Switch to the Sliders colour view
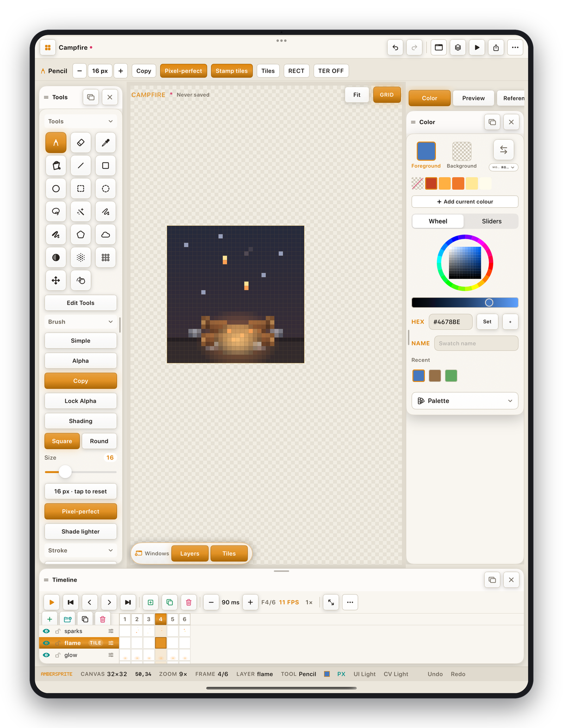Screen dimensions: 563x728 tap(491, 221)
